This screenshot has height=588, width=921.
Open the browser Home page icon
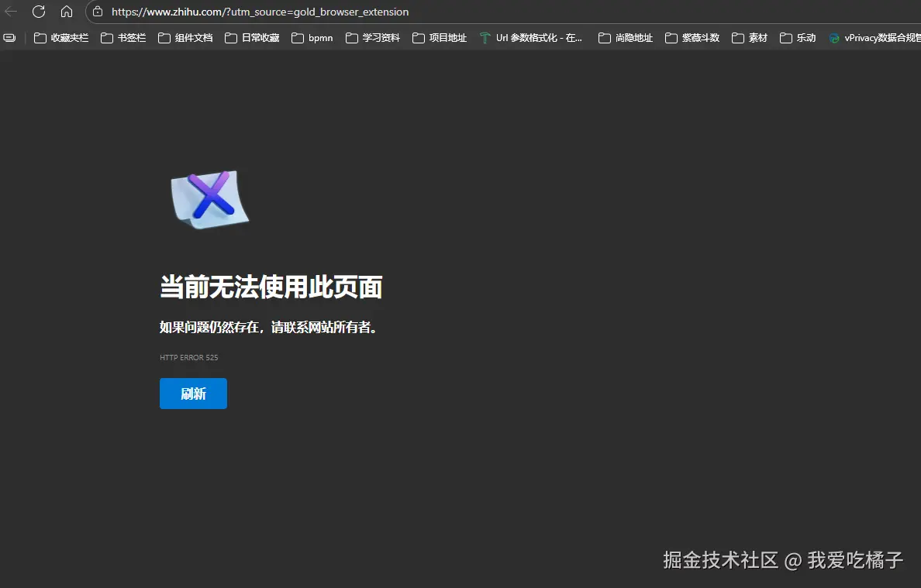point(67,11)
